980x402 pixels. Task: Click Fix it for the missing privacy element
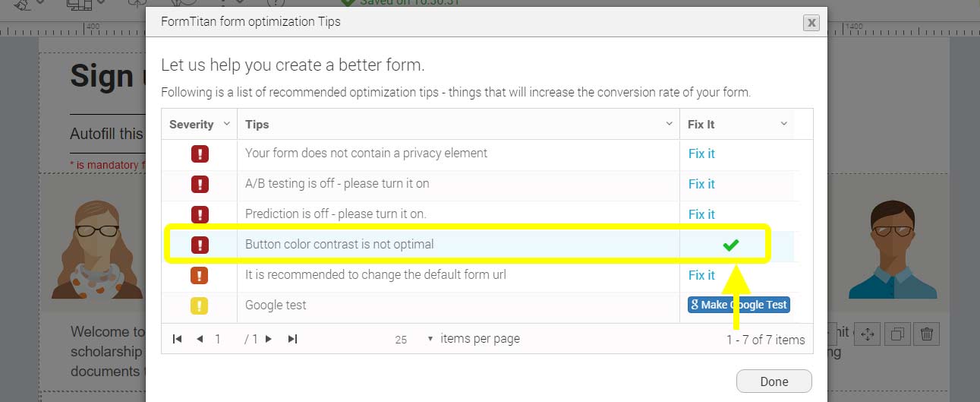tap(701, 154)
